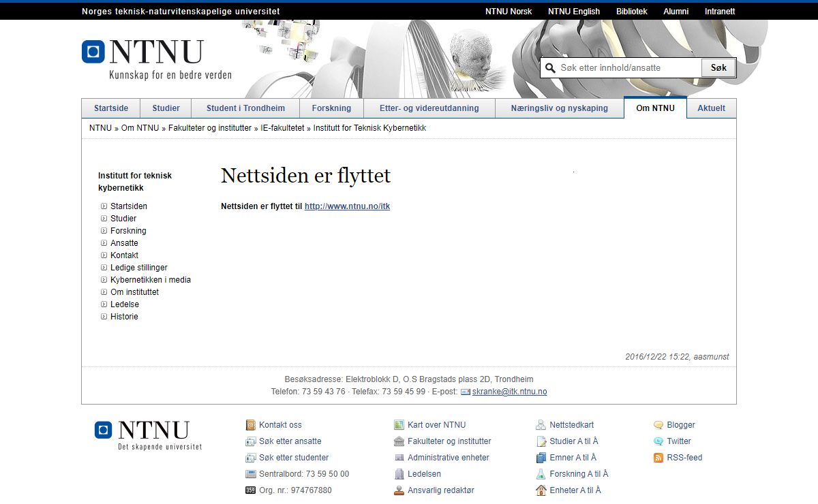The image size is (818, 504).
Task: Open Næringsliv og nyskaping tab
Action: pos(560,108)
